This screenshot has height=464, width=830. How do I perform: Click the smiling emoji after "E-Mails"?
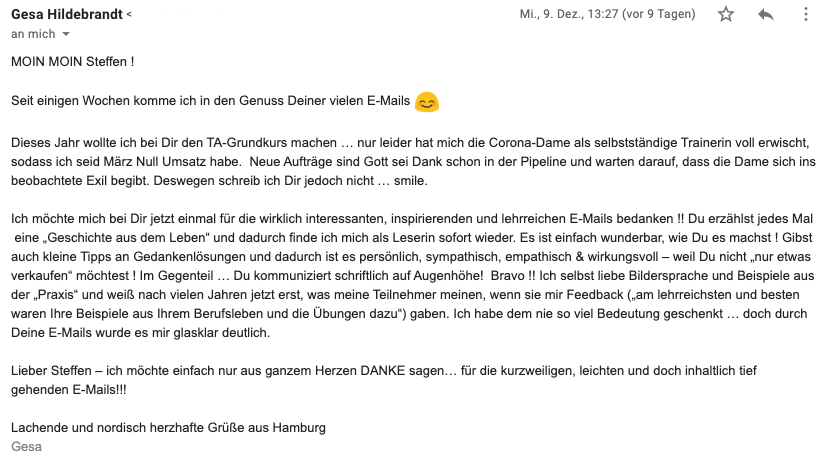[427, 101]
